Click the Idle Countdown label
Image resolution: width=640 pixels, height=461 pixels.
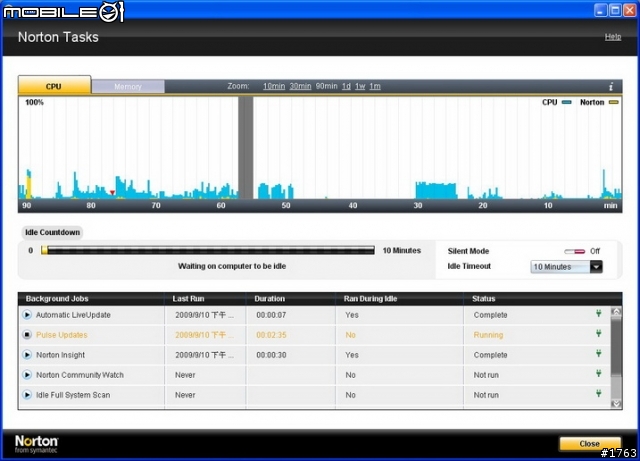[x=52, y=232]
